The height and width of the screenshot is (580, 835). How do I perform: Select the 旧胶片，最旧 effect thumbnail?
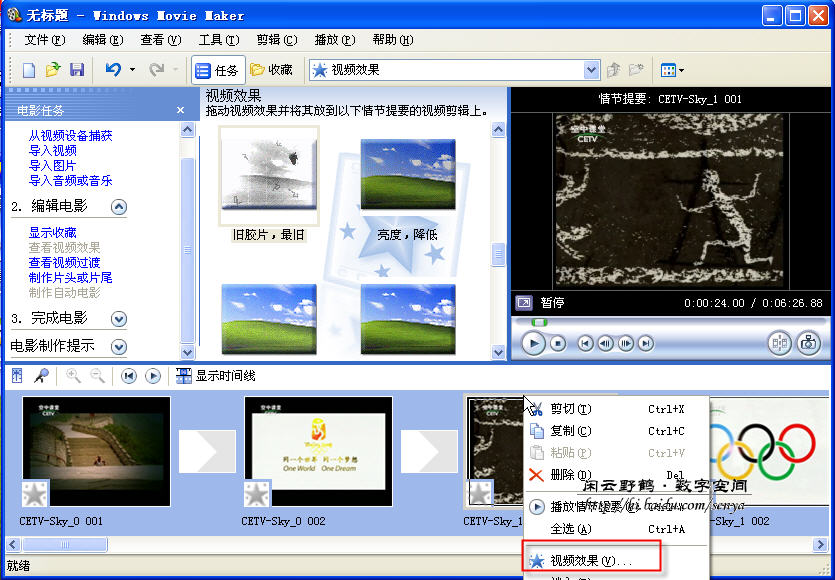[x=269, y=176]
